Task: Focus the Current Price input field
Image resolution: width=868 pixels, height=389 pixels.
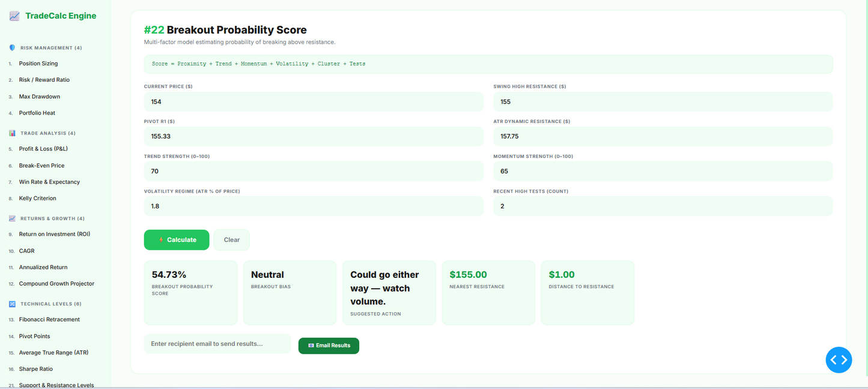Action: click(x=314, y=101)
